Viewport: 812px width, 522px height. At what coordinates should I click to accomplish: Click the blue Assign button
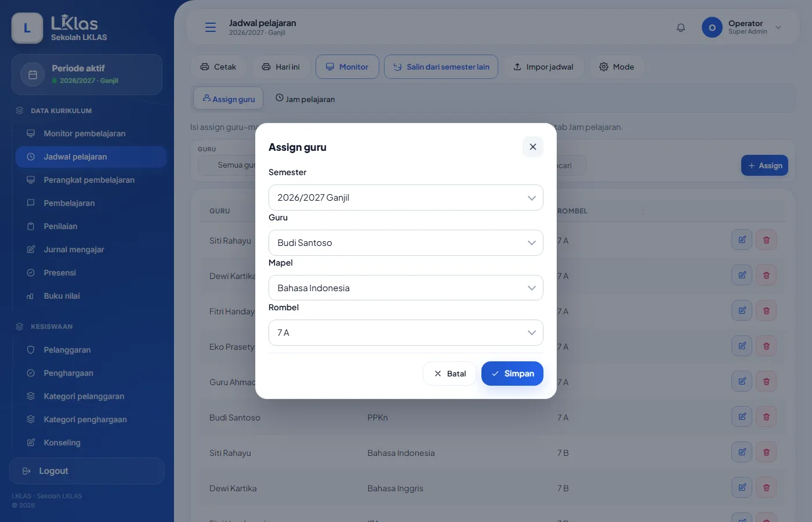pos(764,165)
